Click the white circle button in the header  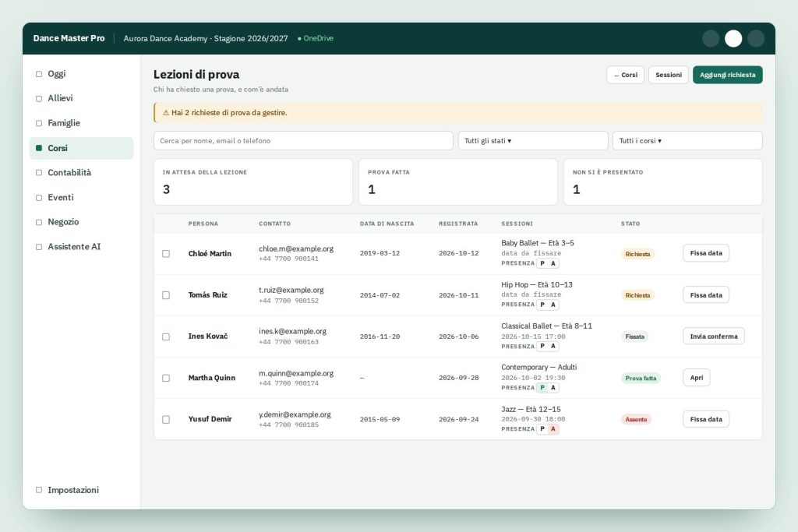[733, 39]
